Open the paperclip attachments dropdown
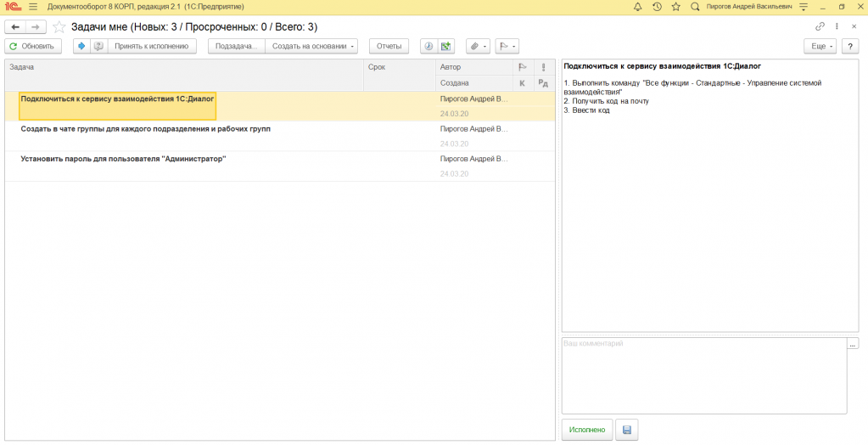This screenshot has height=445, width=868. 478,46
